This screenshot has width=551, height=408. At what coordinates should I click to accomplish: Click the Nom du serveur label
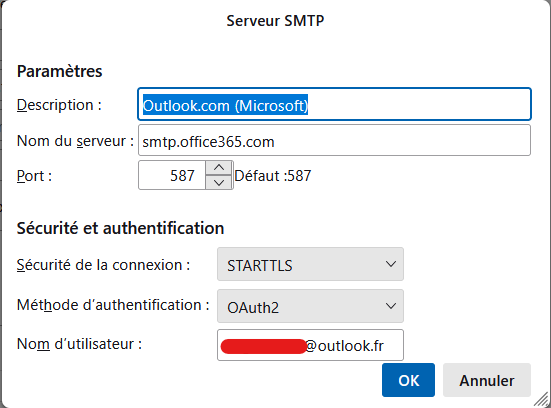pyautogui.click(x=75, y=141)
